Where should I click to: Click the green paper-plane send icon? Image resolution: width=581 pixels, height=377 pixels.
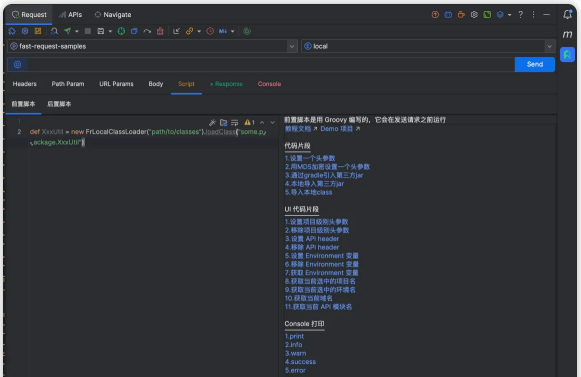pos(67,31)
